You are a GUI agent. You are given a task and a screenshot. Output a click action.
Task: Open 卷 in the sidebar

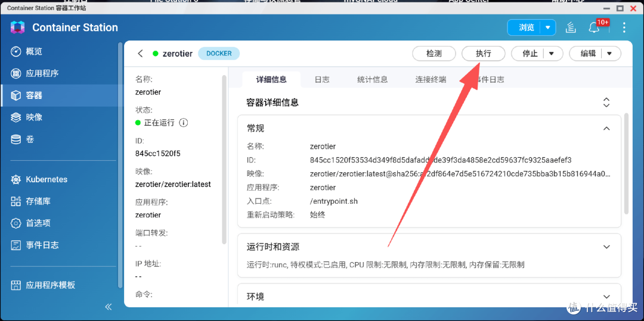58,139
